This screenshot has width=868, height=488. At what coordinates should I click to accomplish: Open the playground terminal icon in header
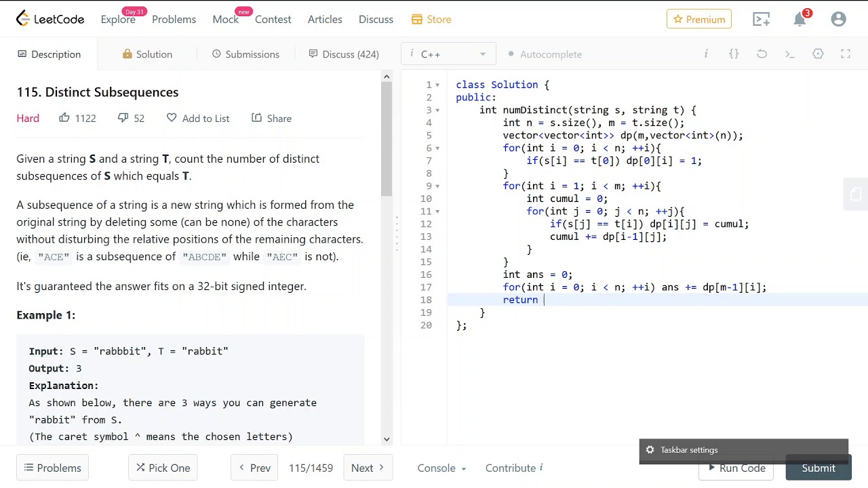click(x=762, y=19)
